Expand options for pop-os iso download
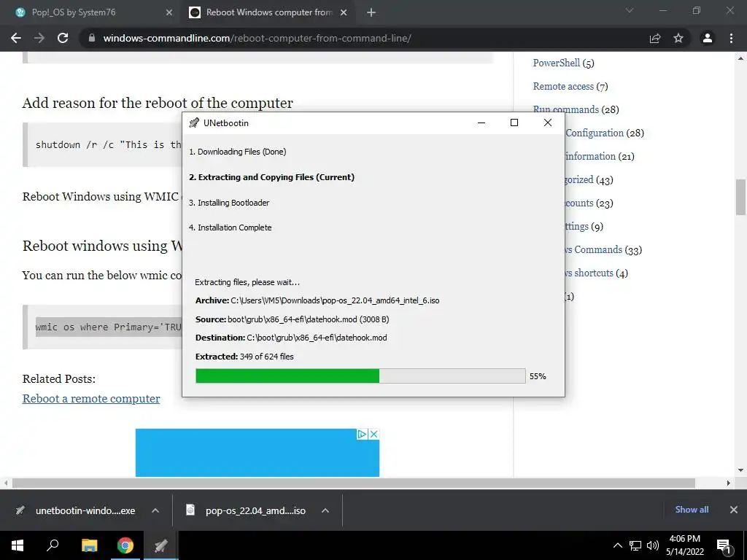The height and width of the screenshot is (560, 747). tap(325, 510)
